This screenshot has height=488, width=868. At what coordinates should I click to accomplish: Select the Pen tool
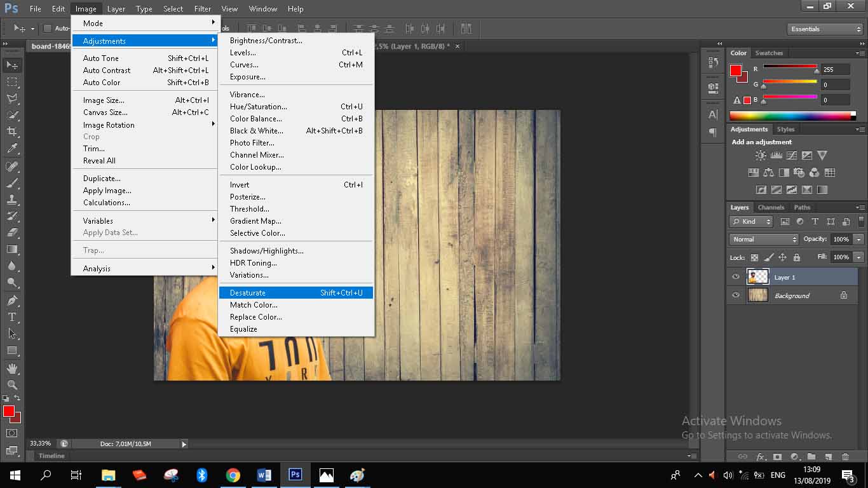coord(12,300)
